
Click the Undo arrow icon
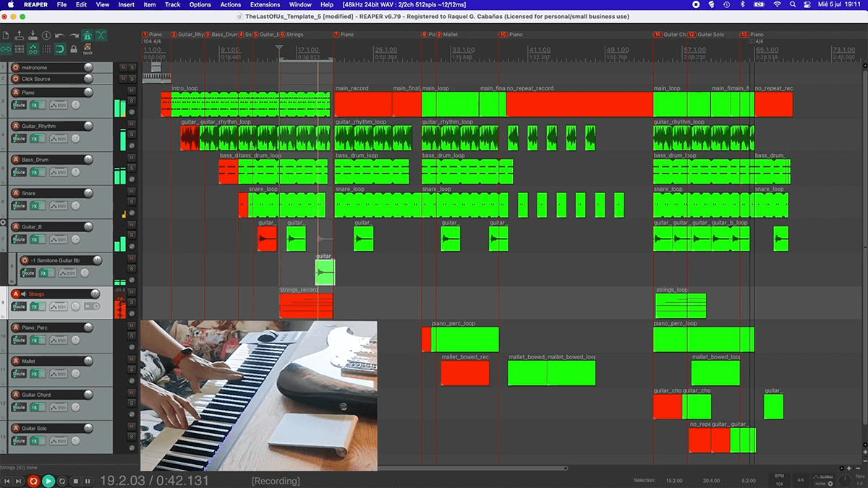point(59,35)
